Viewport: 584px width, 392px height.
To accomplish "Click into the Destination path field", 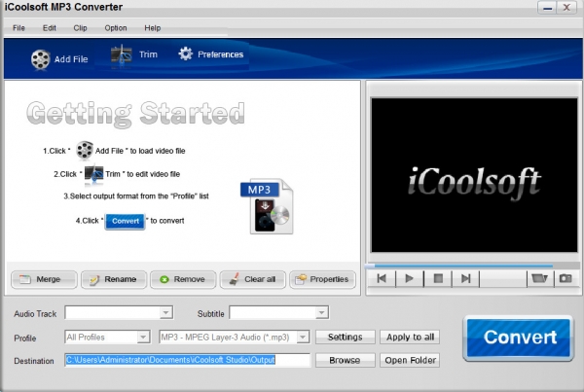I will (x=187, y=360).
